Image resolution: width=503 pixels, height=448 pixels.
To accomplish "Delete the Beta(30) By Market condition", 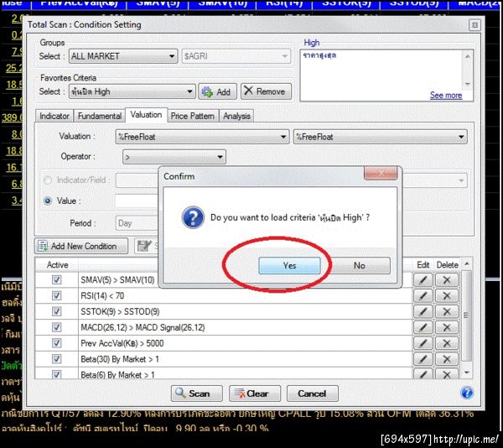I will point(446,359).
